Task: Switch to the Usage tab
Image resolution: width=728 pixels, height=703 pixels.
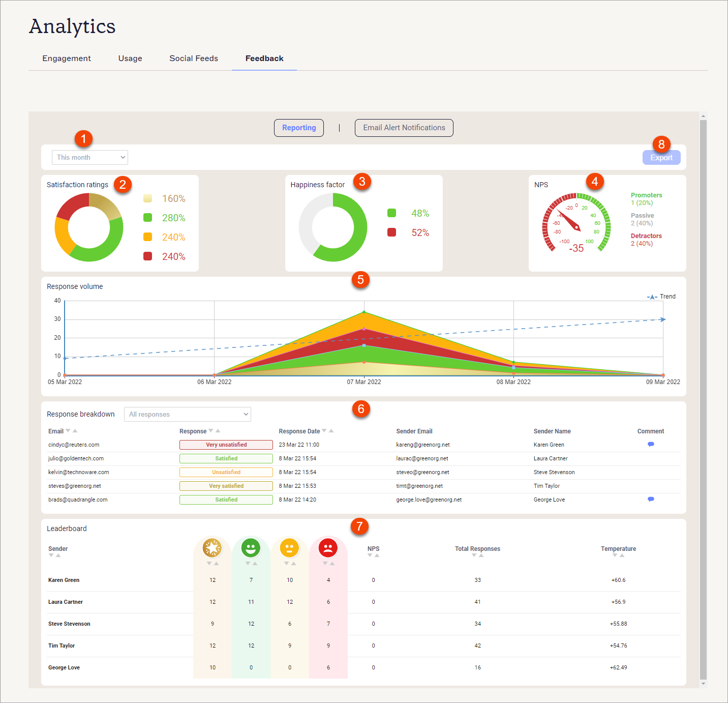Action: pos(130,58)
